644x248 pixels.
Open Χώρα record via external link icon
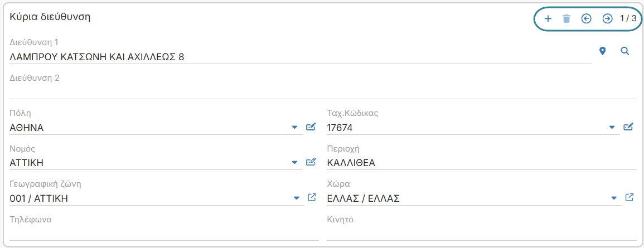(629, 197)
